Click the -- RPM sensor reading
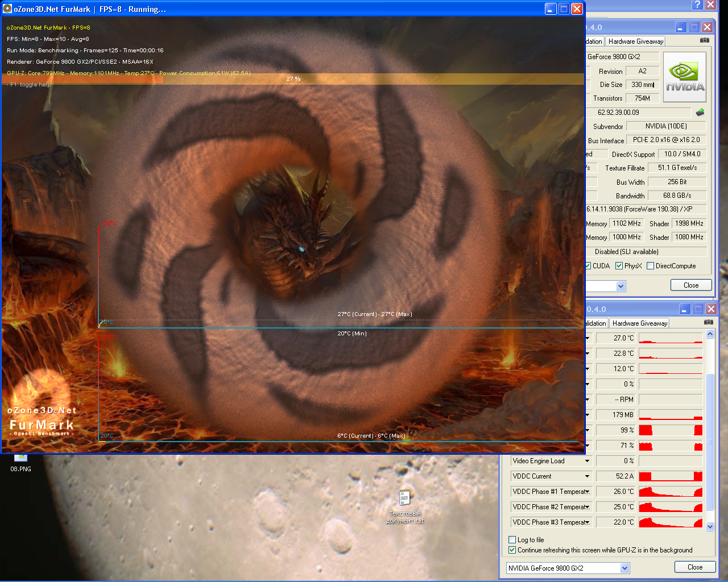This screenshot has height=582, width=728. [x=615, y=400]
